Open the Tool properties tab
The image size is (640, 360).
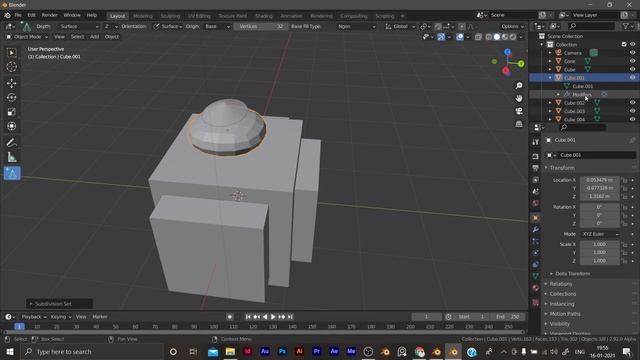click(536, 142)
